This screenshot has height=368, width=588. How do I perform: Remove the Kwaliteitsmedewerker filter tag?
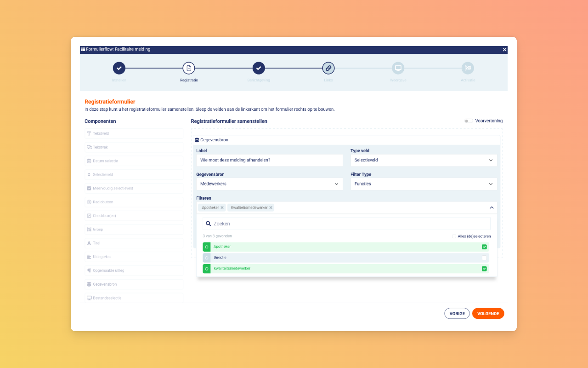click(271, 207)
